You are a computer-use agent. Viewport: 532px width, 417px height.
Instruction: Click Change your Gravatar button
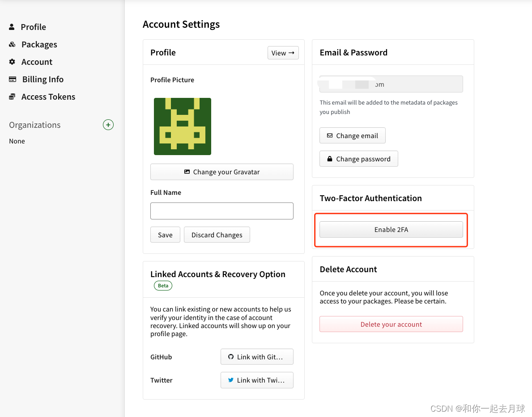coord(222,172)
